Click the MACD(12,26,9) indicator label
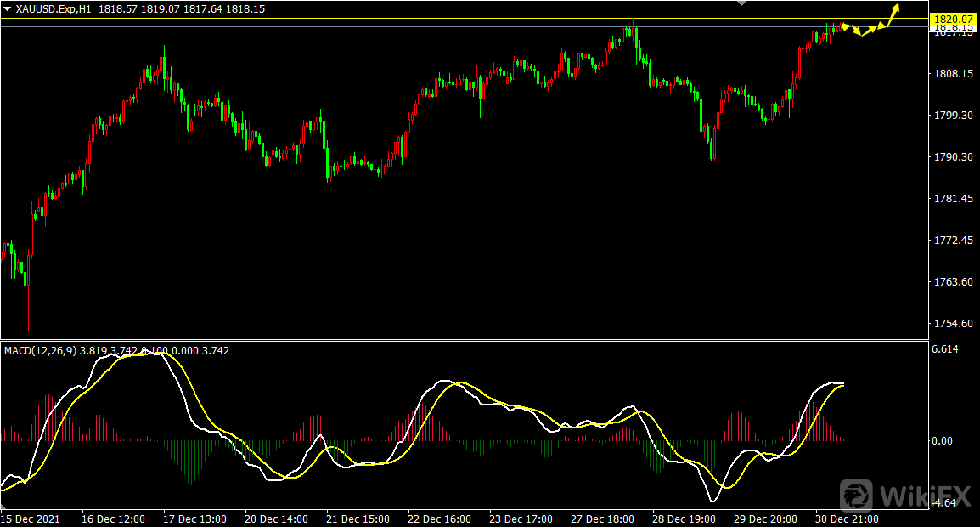The image size is (980, 527). (41, 350)
